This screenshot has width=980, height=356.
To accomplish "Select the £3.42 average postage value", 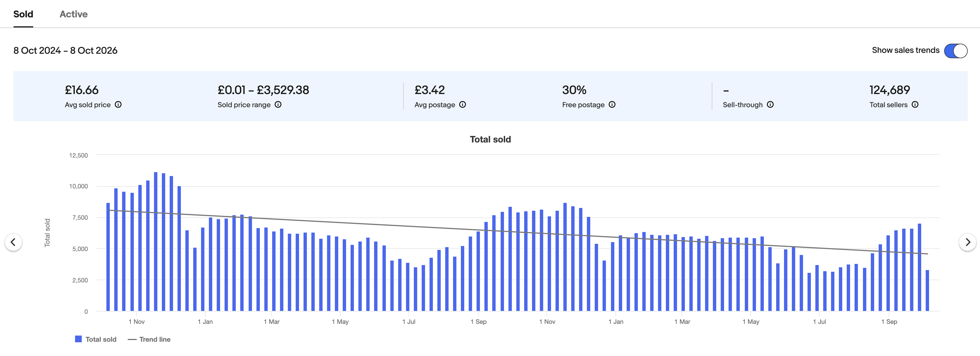I will (430, 90).
